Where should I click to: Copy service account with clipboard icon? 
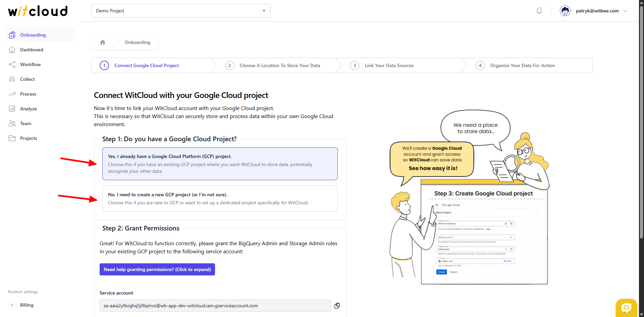(337, 306)
